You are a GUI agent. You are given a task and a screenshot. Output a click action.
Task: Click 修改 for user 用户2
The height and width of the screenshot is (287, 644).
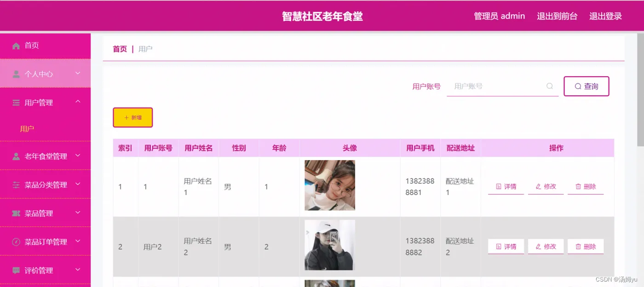click(546, 247)
